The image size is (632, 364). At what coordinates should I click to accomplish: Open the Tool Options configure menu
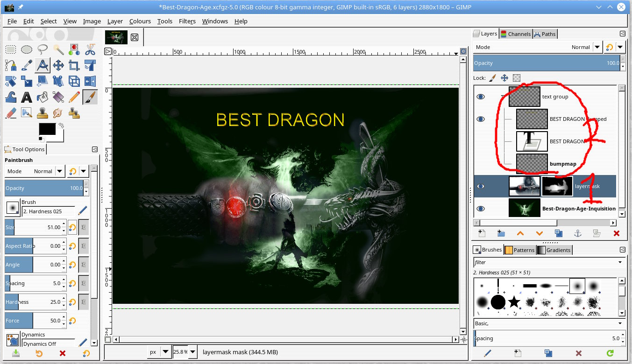coord(95,149)
